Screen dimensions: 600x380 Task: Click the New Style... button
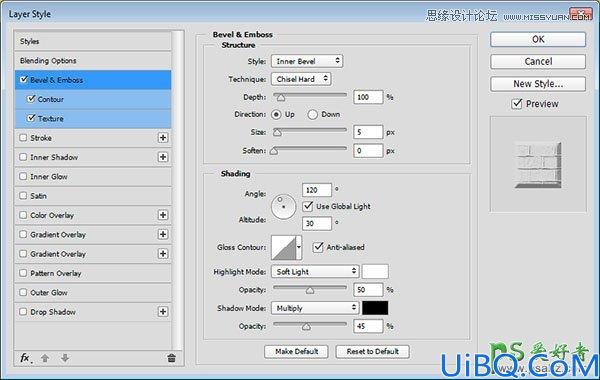click(x=538, y=84)
